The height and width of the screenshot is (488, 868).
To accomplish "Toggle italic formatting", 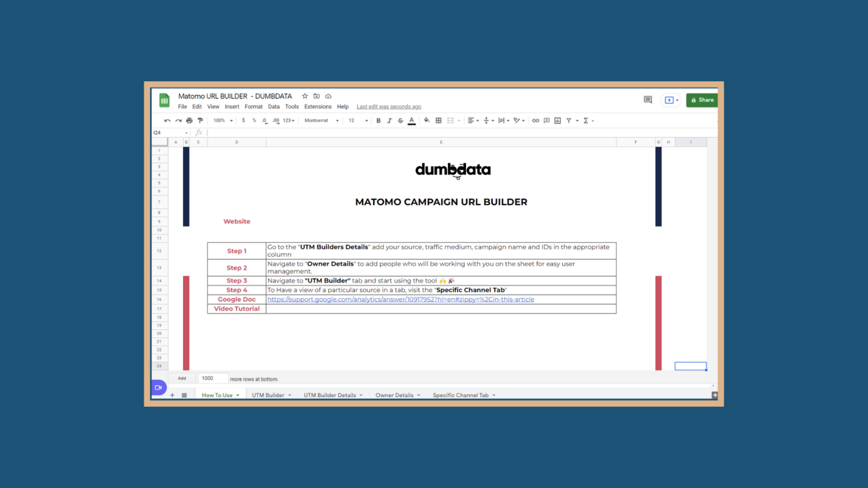I will (389, 120).
